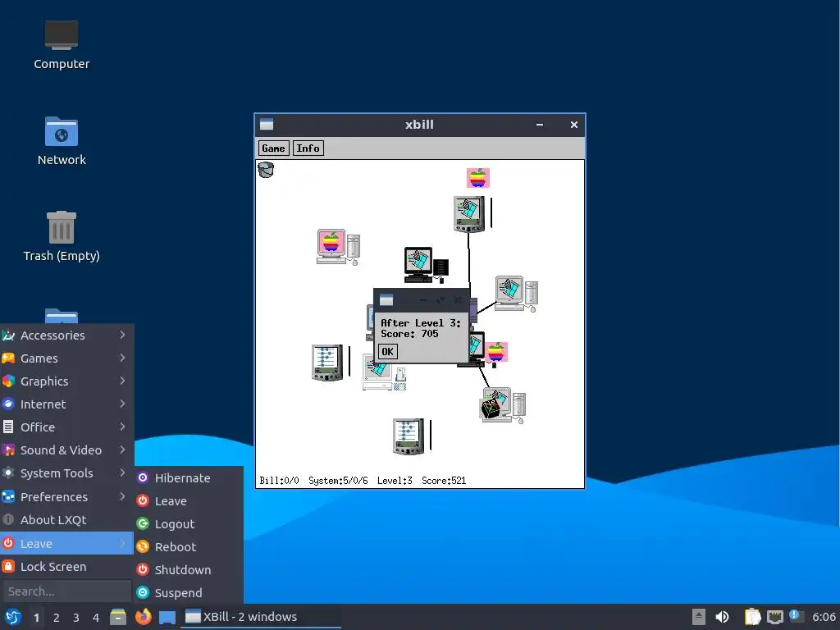Choose Shutdown in the Leave submenu

189,570
